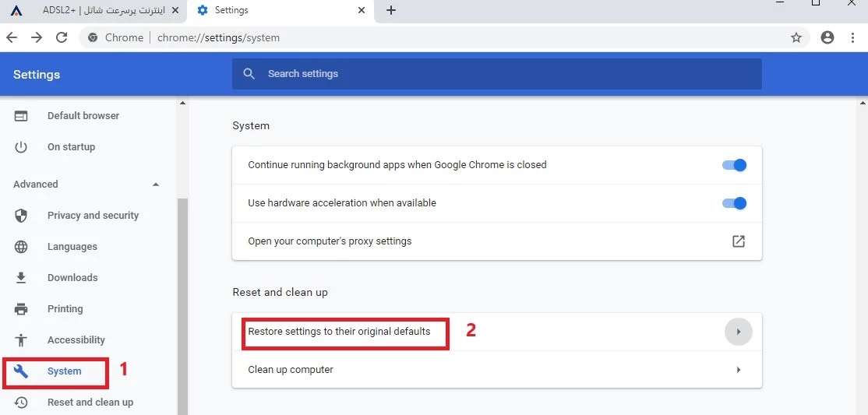Open the user profile avatar icon

click(827, 37)
